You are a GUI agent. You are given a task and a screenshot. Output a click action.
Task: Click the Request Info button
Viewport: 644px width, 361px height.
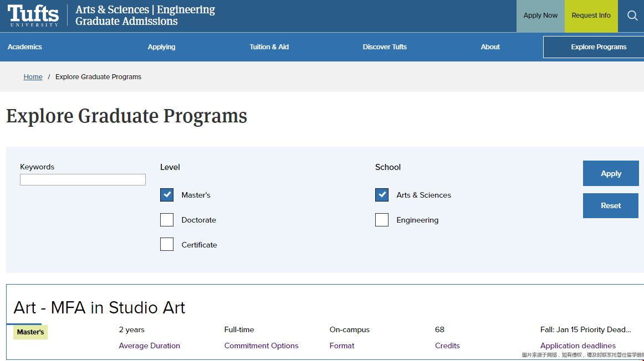coord(591,16)
